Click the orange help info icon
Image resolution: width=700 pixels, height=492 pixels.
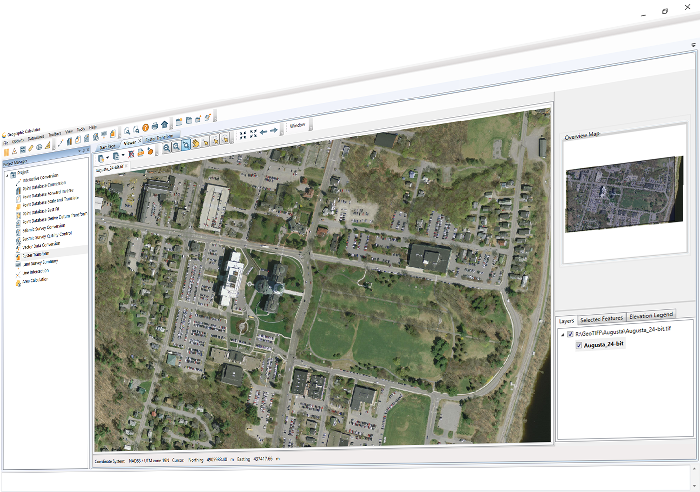point(146,128)
